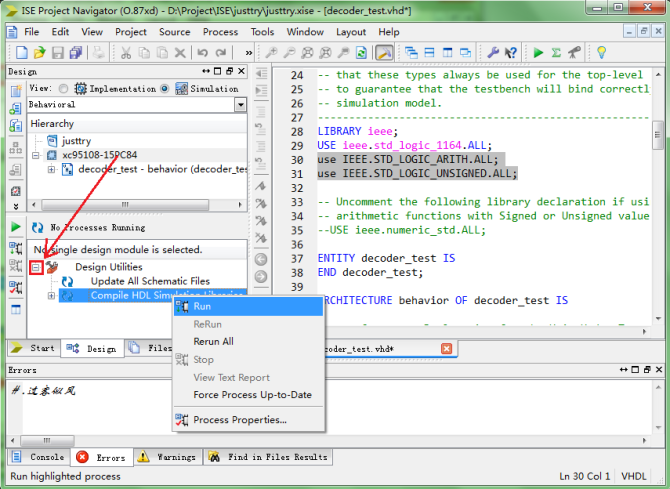Open Process Properties from context menu

pos(248,420)
